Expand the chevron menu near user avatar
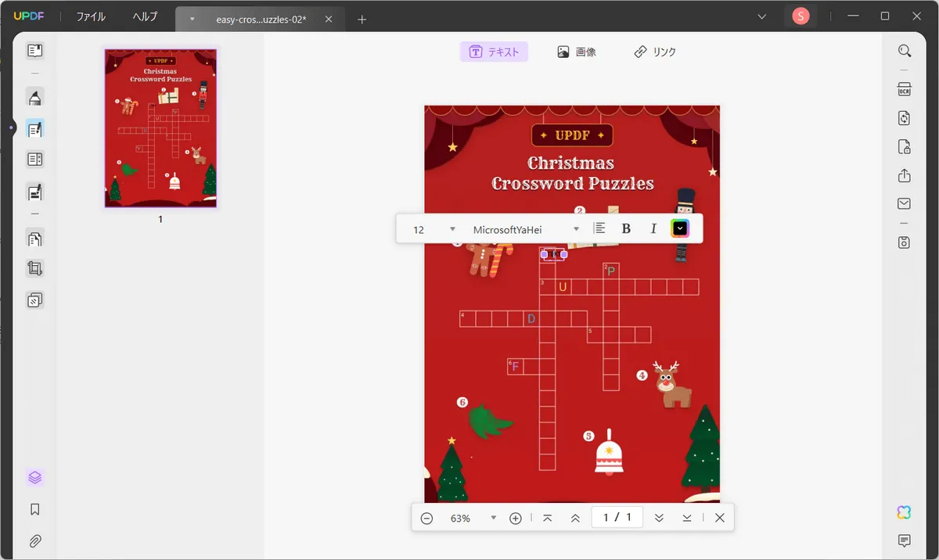939x560 pixels. tap(763, 16)
